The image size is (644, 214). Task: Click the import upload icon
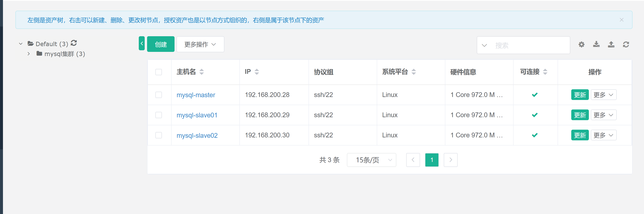click(611, 44)
